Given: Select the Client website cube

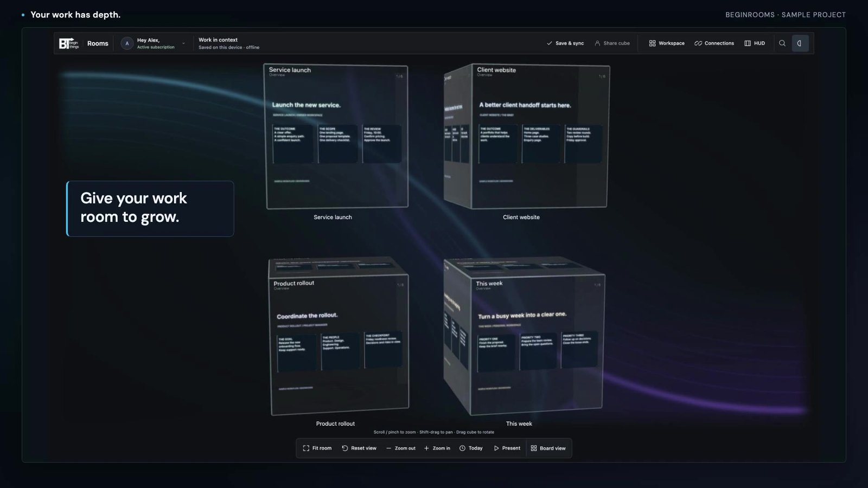Looking at the screenshot, I should [x=526, y=136].
